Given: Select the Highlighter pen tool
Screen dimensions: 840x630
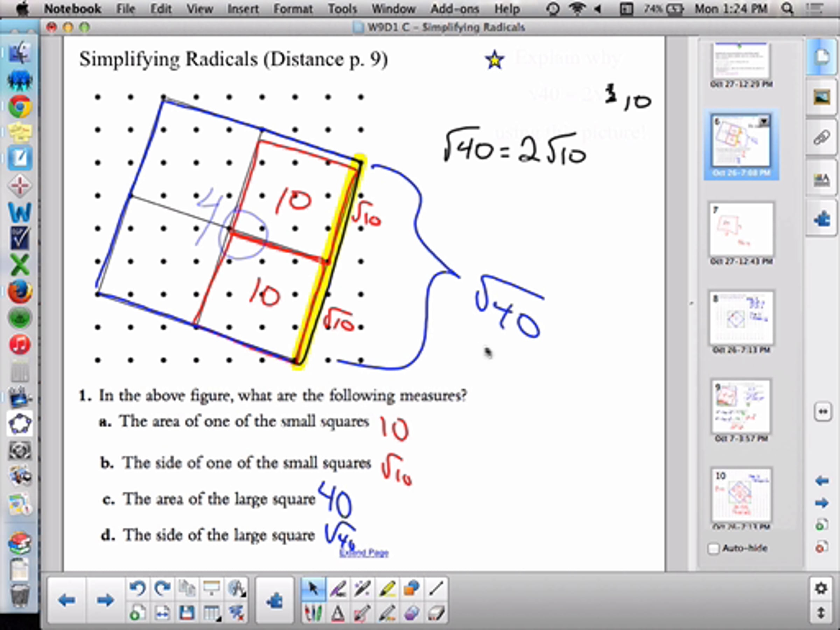Looking at the screenshot, I should (387, 589).
